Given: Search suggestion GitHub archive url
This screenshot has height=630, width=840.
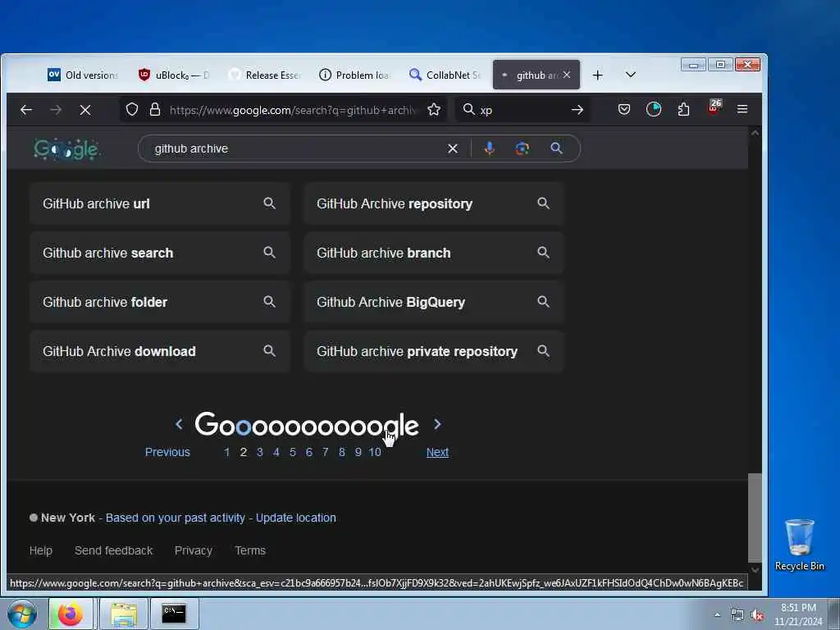Looking at the screenshot, I should point(160,203).
